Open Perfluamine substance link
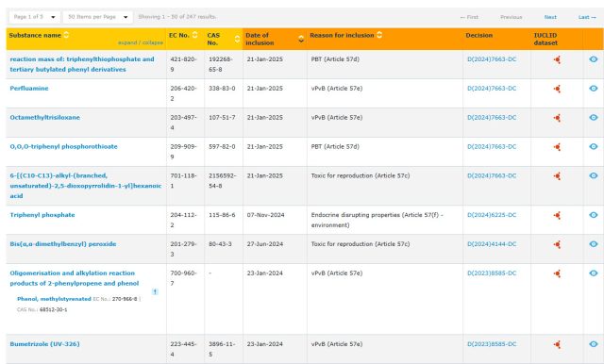The height and width of the screenshot is (364, 604). coord(29,88)
